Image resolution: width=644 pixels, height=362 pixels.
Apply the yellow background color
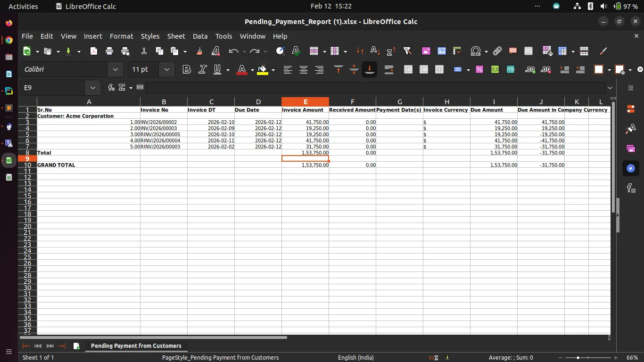(263, 70)
